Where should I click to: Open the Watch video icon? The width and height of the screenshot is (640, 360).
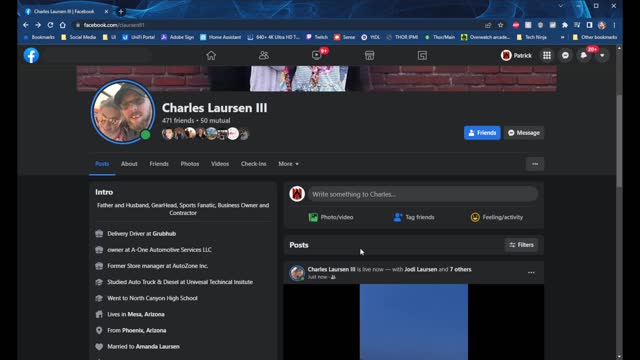click(x=317, y=56)
